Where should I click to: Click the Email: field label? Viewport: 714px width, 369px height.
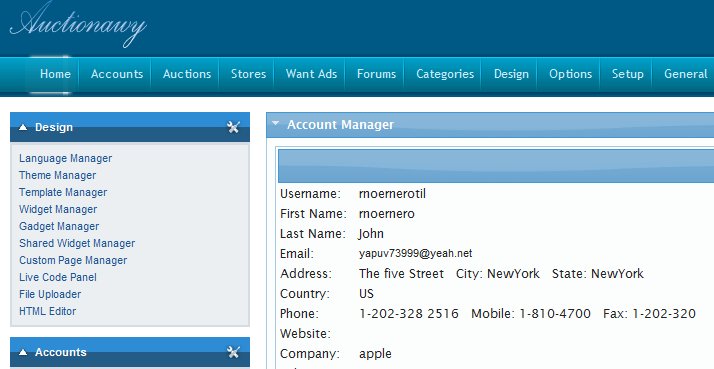(297, 254)
